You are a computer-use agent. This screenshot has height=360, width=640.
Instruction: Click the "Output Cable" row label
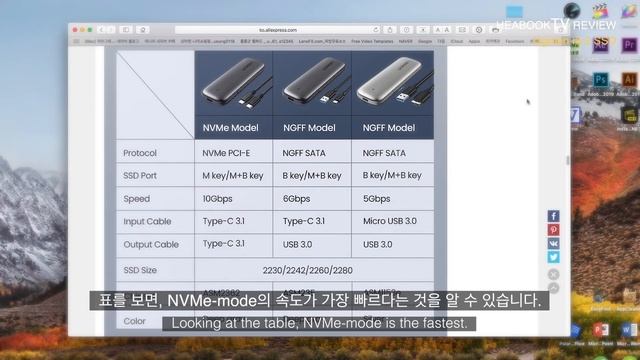(151, 244)
